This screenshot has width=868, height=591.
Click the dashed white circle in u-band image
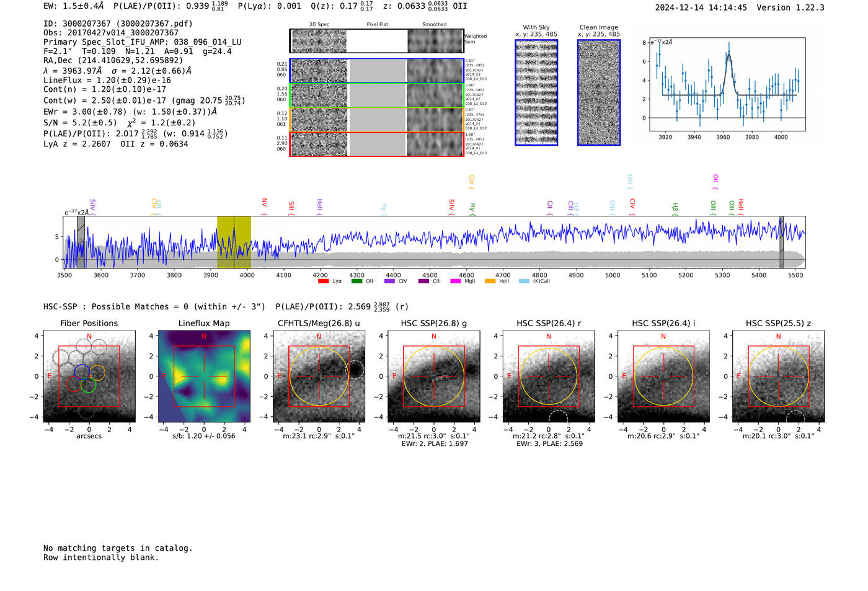point(355,370)
